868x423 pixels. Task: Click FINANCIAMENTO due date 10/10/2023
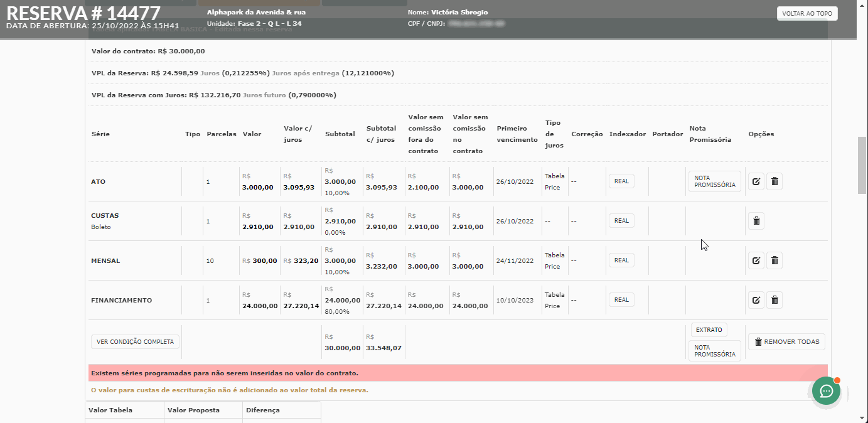pyautogui.click(x=515, y=300)
